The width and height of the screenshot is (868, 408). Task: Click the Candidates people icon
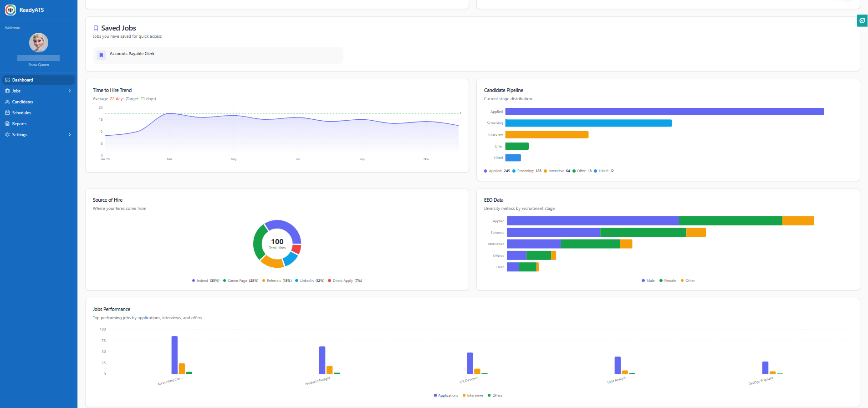click(x=7, y=102)
